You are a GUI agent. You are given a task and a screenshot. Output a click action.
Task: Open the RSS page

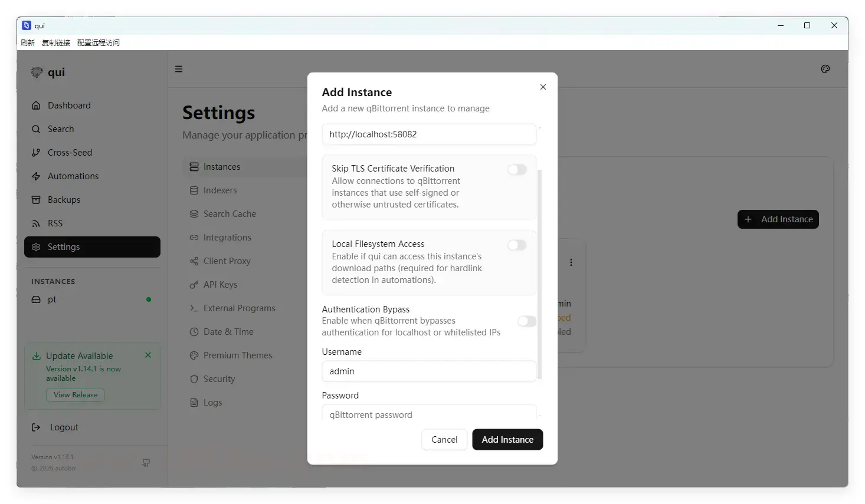55,223
